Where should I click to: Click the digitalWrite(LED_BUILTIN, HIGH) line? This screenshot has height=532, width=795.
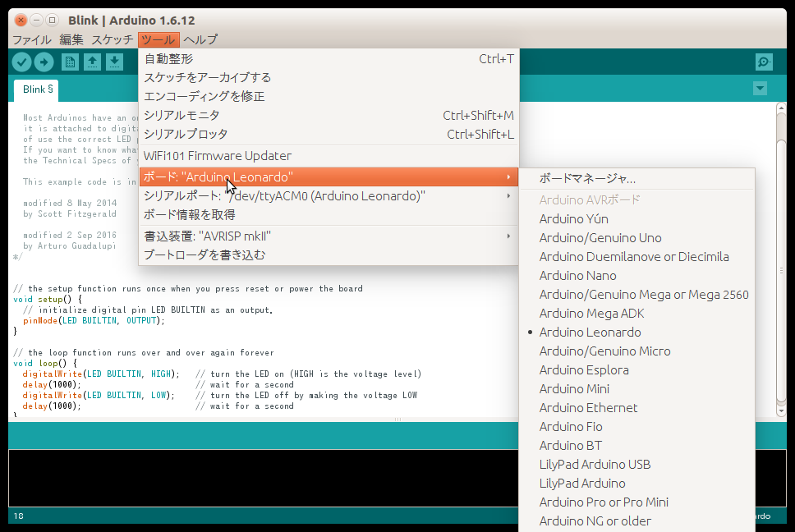[x=101, y=374]
